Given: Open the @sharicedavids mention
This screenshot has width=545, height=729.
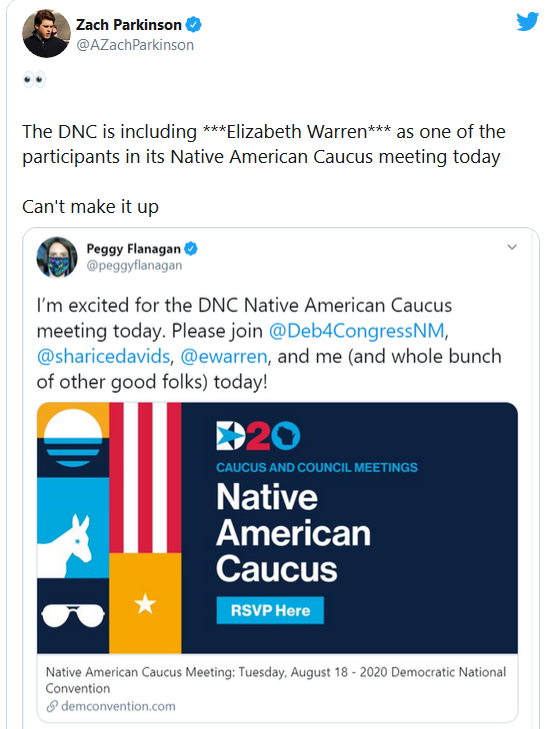Looking at the screenshot, I should point(103,357).
